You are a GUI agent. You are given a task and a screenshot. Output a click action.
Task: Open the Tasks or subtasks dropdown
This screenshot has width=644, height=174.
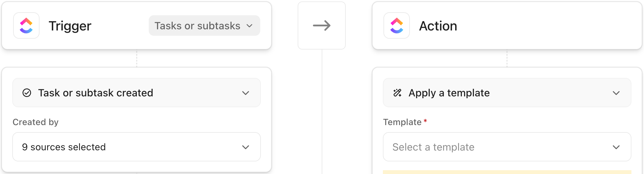[x=204, y=26]
